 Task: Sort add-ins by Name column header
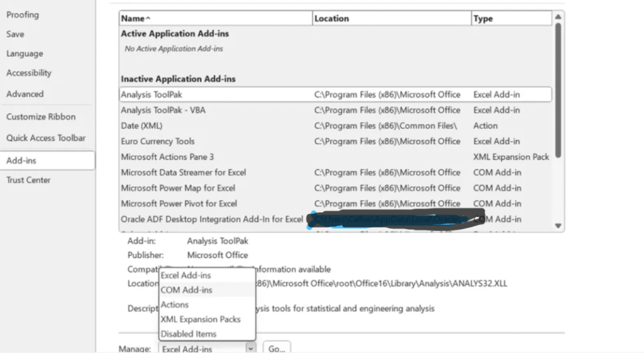pyautogui.click(x=216, y=18)
